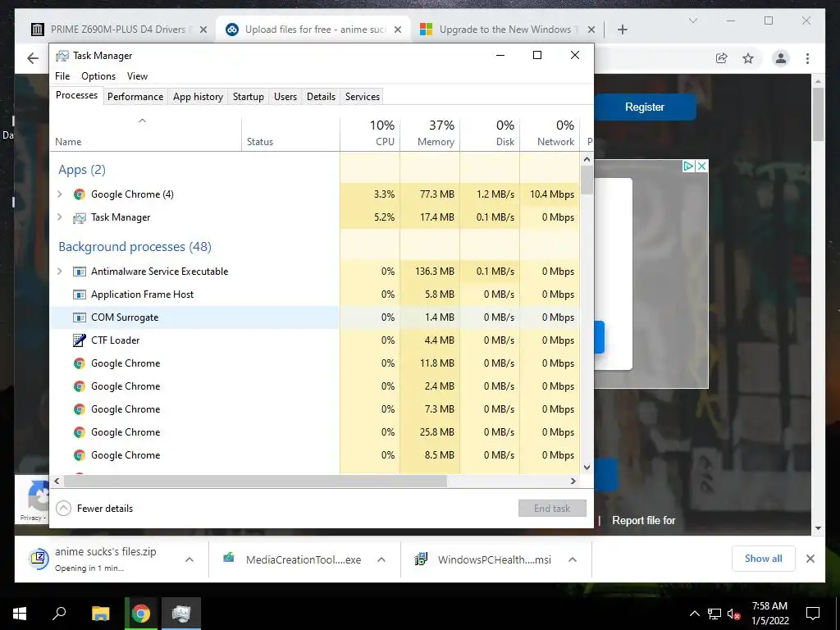Image resolution: width=840 pixels, height=630 pixels.
Task: Click the AdChoices icon on the ad
Action: coord(688,166)
